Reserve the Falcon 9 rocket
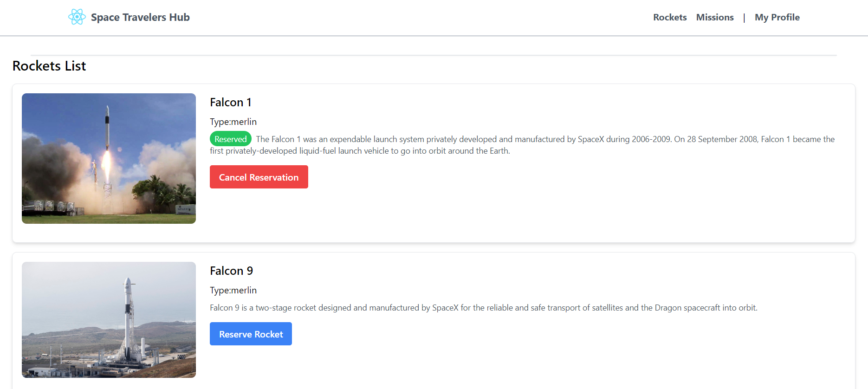The image size is (868, 389). coord(251,334)
